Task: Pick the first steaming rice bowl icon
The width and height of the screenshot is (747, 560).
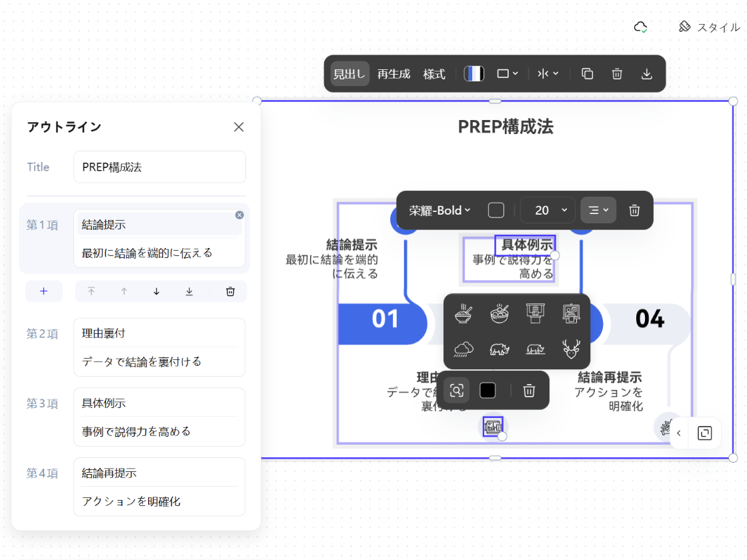Action: click(464, 312)
